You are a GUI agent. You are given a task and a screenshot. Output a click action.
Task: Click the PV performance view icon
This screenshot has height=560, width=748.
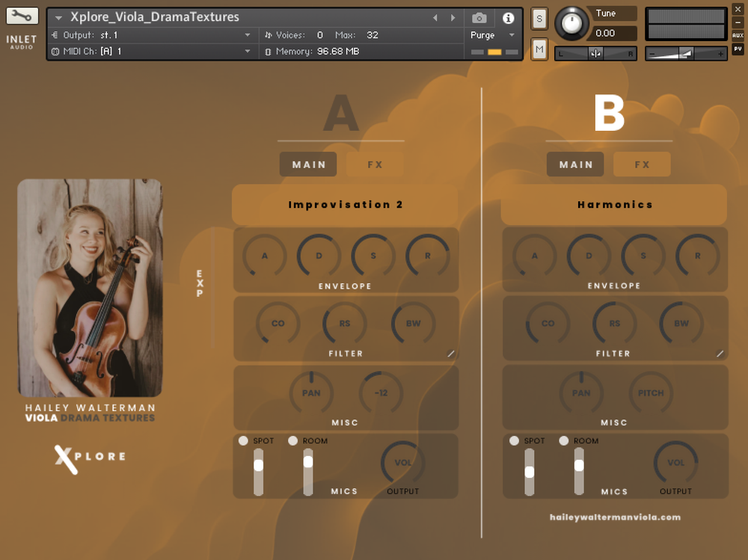(x=739, y=48)
